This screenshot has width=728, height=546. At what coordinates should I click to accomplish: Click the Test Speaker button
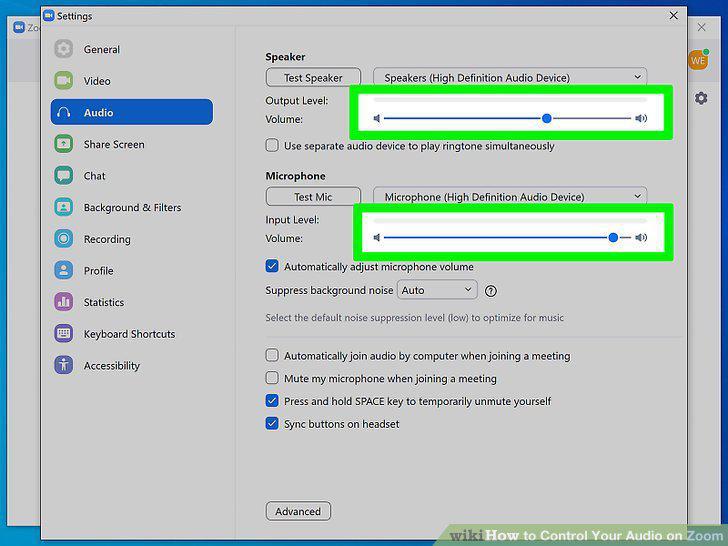coord(313,77)
